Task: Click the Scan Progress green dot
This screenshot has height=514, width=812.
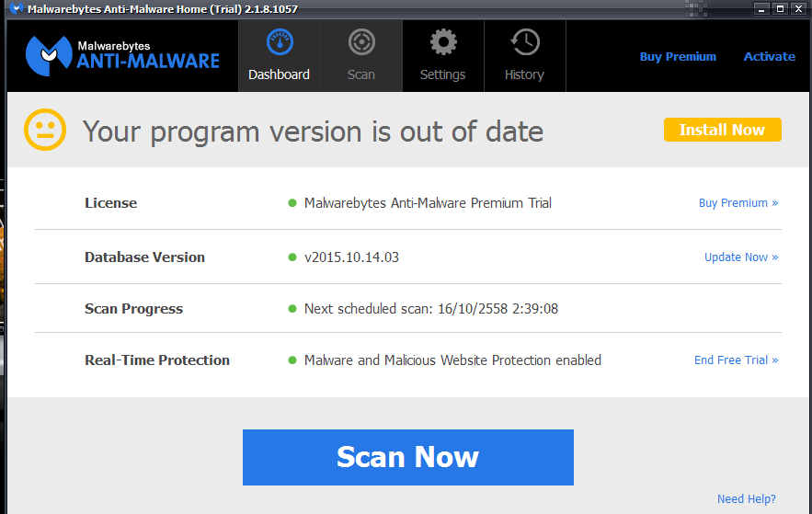Action: click(x=292, y=309)
